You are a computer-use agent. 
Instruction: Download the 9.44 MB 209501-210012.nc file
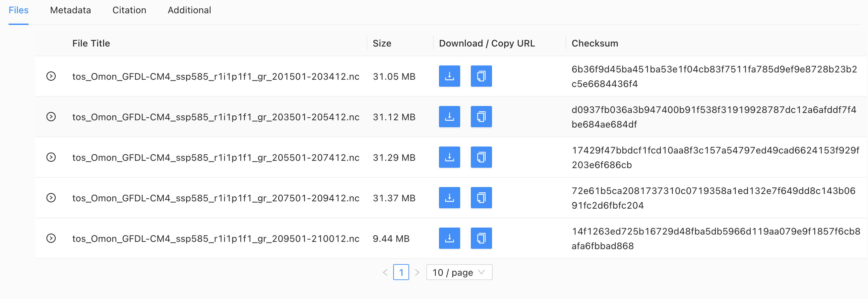tap(449, 238)
